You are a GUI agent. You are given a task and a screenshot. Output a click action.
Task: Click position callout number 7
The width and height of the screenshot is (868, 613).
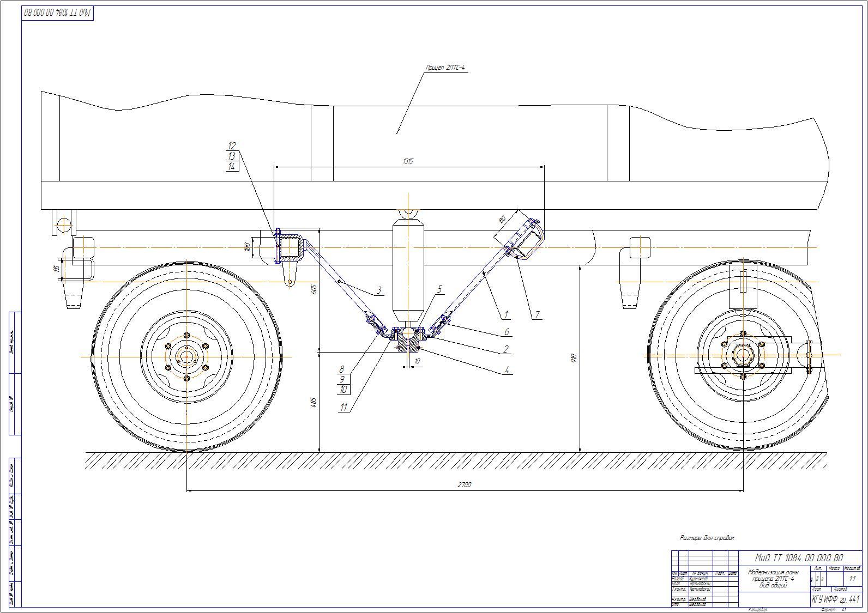click(537, 314)
